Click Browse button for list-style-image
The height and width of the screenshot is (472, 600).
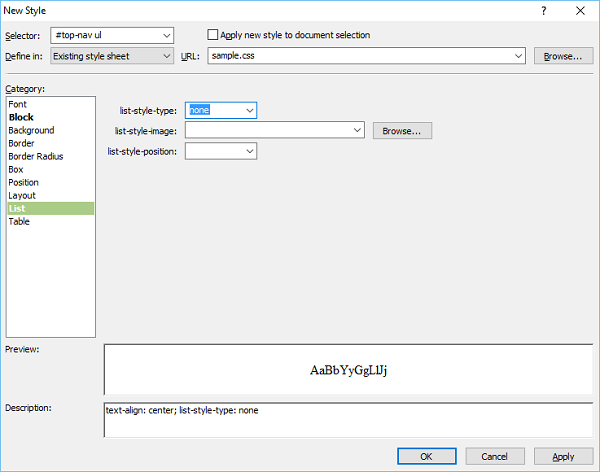tap(402, 131)
